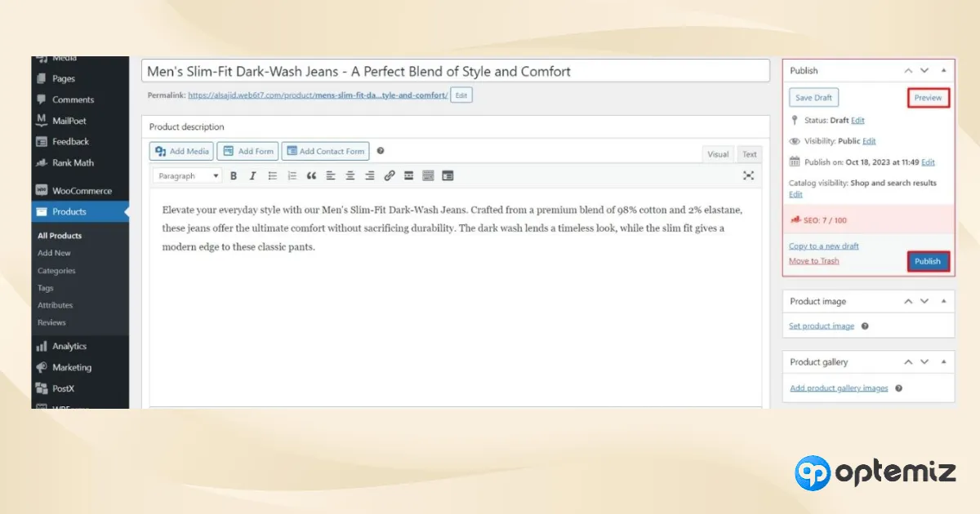This screenshot has width=980, height=514.
Task: Click help icon beside Add Contact Form
Action: (x=381, y=151)
